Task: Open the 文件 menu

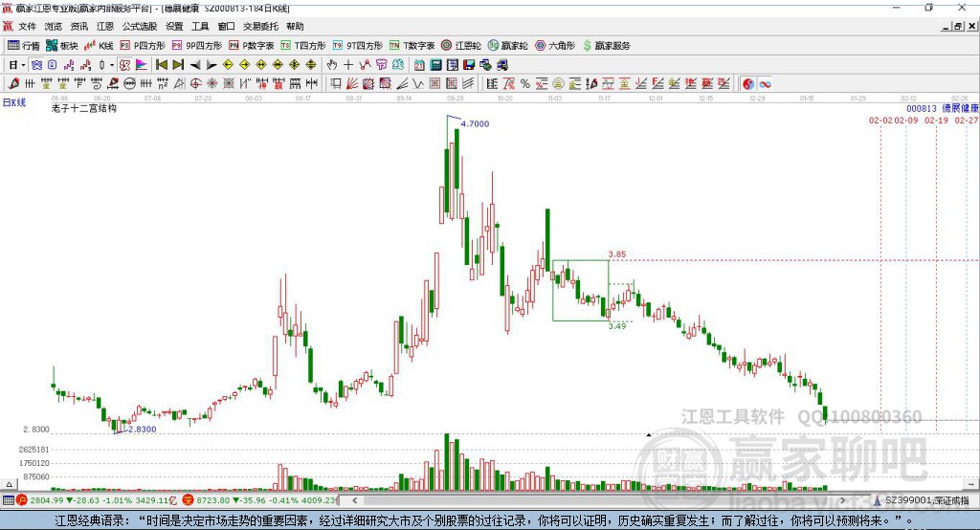Action: [28, 26]
